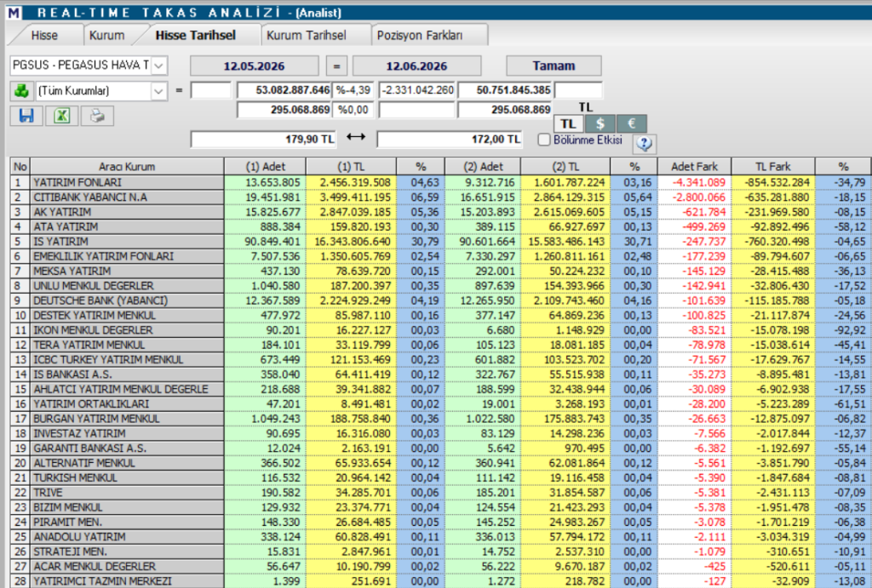Click the 179,90 TL price field
The width and height of the screenshot is (872, 588).
pos(263,139)
